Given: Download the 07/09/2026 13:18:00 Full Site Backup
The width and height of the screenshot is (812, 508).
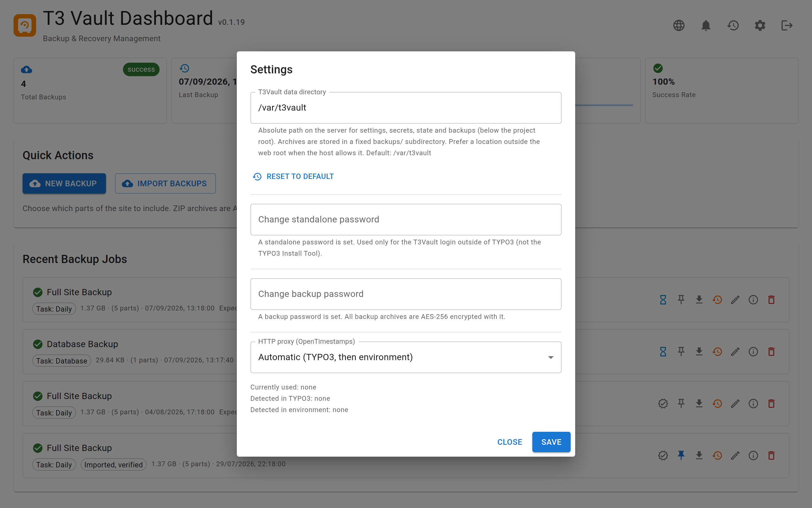Looking at the screenshot, I should (x=699, y=300).
